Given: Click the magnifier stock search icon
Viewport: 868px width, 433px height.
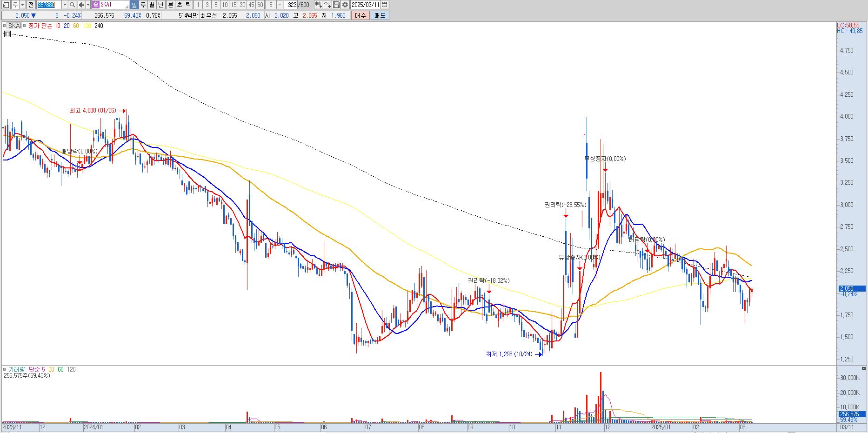Looking at the screenshot, I should point(73,5).
